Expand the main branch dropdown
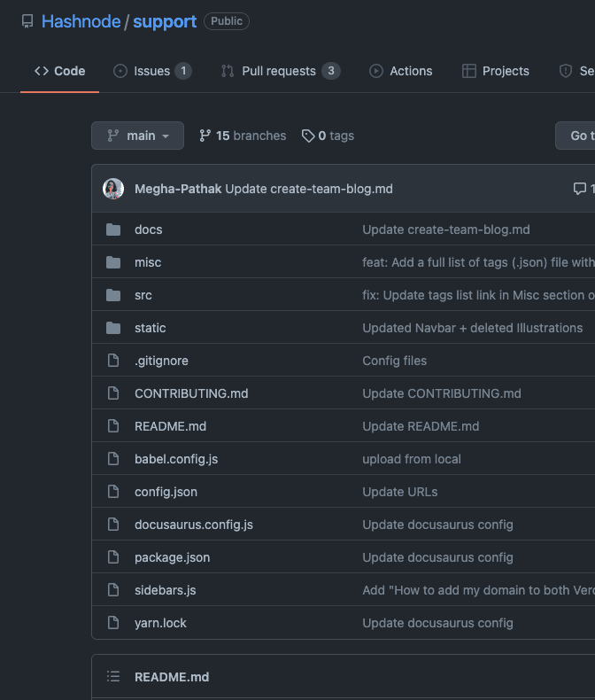 coord(137,136)
